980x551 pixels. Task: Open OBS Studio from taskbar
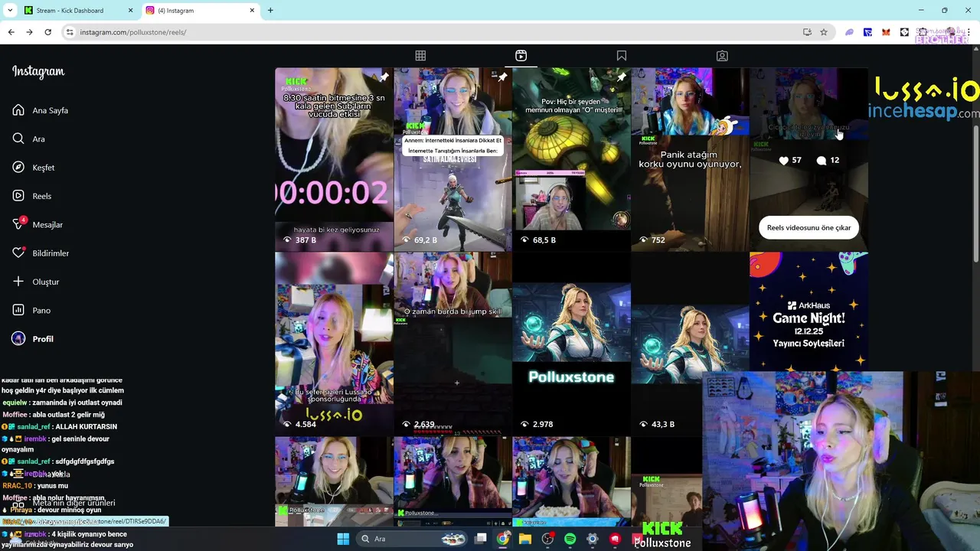tap(547, 539)
